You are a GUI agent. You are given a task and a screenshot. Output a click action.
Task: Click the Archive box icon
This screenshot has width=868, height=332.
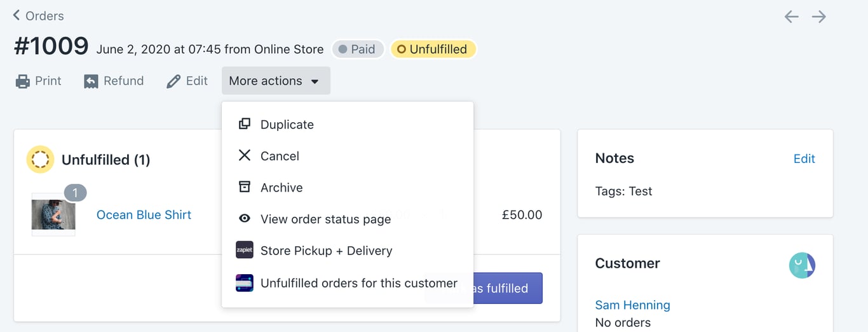click(x=244, y=187)
